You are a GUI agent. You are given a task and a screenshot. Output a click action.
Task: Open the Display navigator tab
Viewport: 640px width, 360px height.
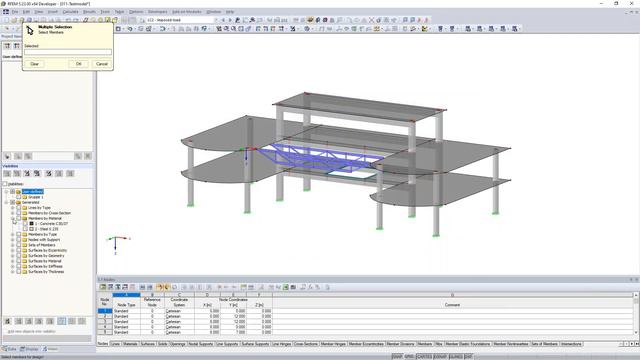tap(29, 349)
